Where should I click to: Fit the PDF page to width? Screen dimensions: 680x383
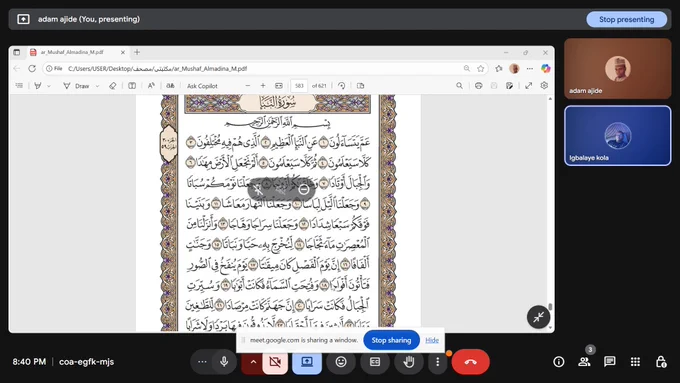pos(279,86)
